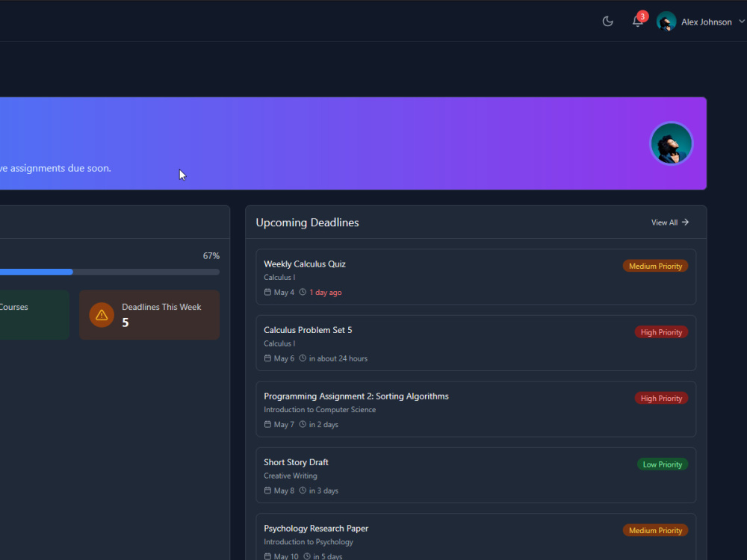Click the Medium Priority badge on Calculus Quiz

(x=655, y=267)
